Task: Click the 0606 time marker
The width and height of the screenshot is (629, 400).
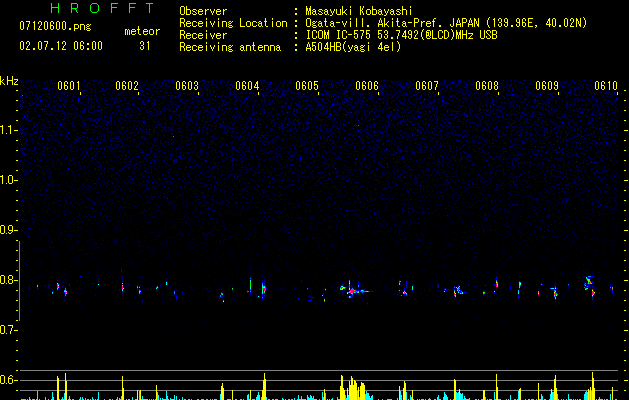Action: (x=367, y=86)
